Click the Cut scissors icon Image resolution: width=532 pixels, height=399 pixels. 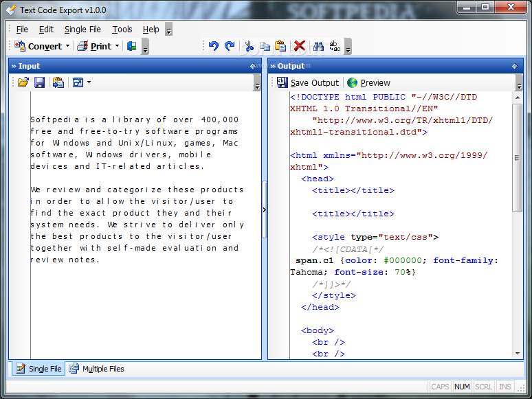[x=249, y=46]
